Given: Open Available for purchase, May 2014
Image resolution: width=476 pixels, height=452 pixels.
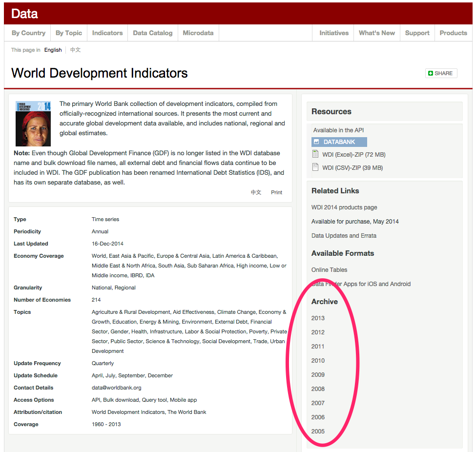Looking at the screenshot, I should tap(355, 222).
